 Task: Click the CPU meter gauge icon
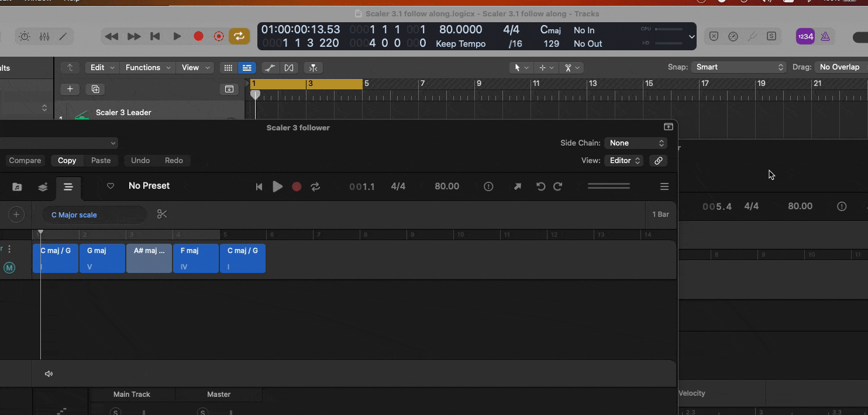[733, 36]
